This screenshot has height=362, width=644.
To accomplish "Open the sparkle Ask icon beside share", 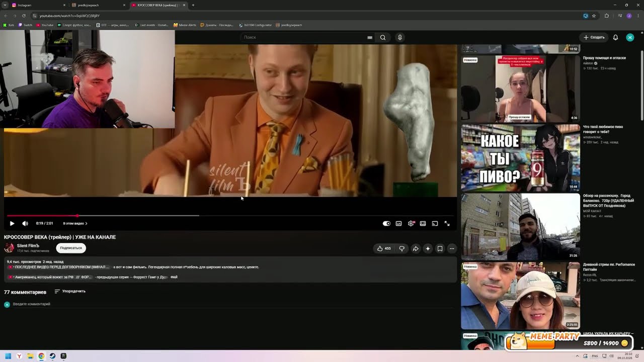I will tap(428, 248).
